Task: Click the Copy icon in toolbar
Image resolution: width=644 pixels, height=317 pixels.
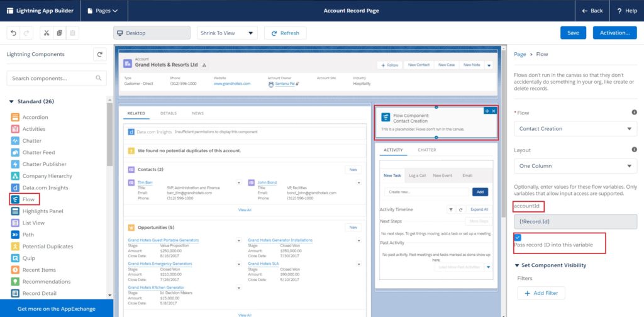Action: click(59, 33)
